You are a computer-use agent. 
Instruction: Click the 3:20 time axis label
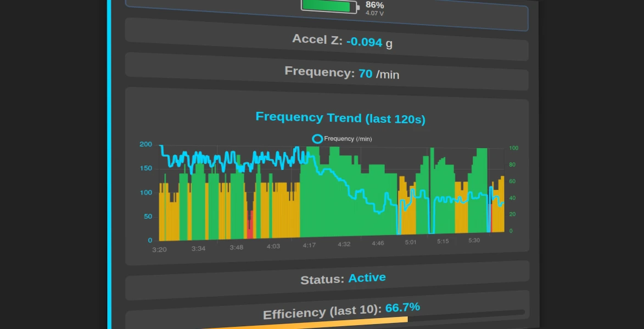pos(159,249)
